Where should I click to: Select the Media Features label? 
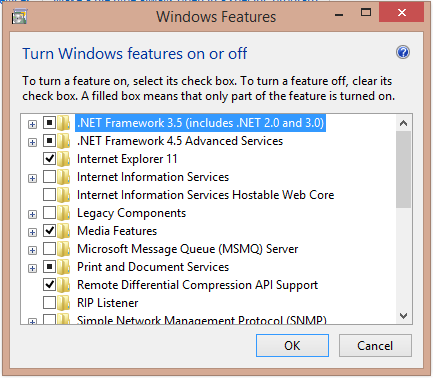[117, 231]
